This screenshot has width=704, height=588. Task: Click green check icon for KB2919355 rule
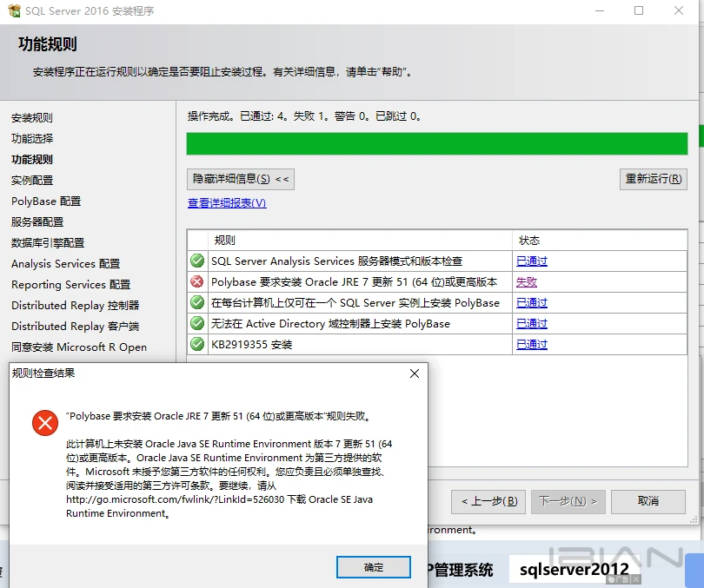[x=197, y=344]
